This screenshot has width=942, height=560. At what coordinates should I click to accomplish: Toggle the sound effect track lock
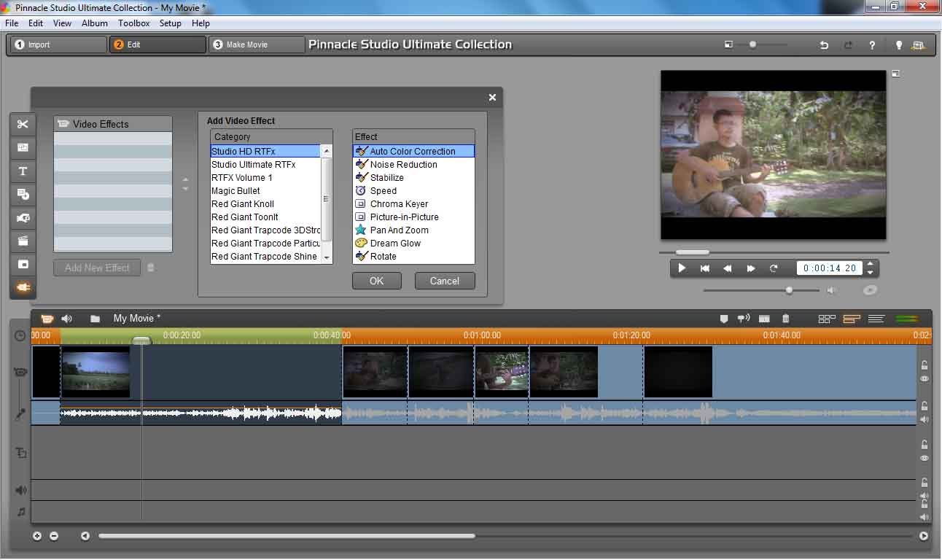pos(925,483)
